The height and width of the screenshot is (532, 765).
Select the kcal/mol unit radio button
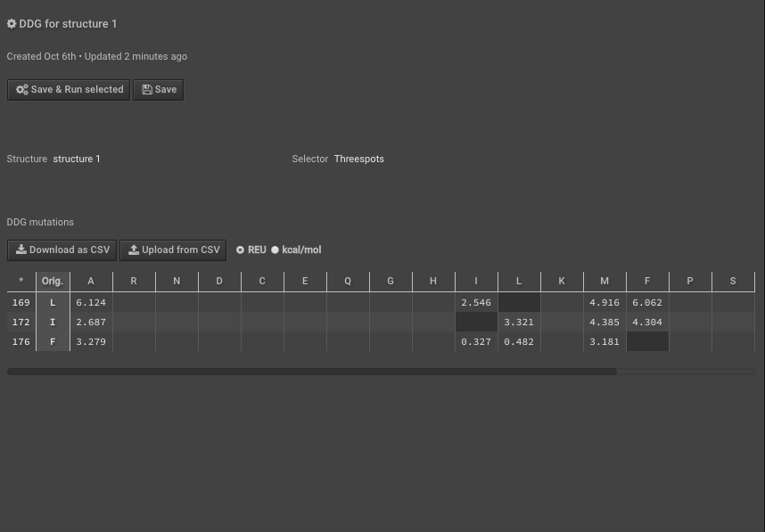point(275,250)
